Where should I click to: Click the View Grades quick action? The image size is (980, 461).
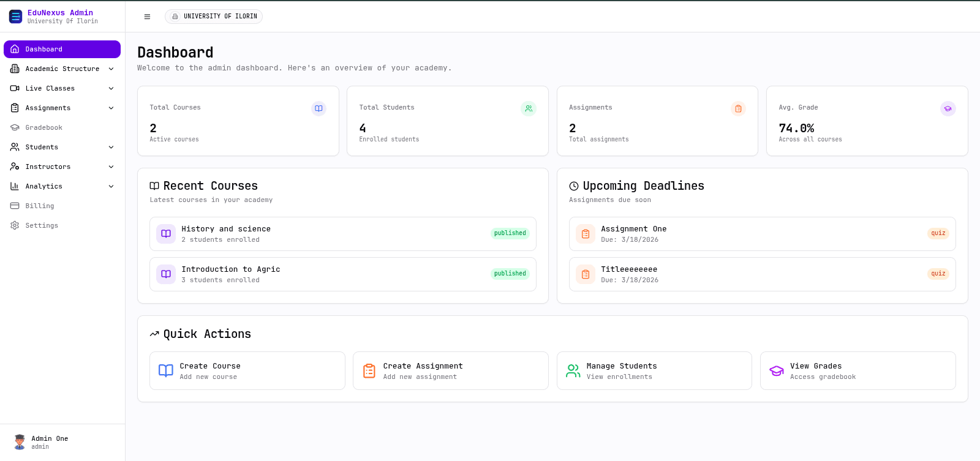pyautogui.click(x=858, y=371)
